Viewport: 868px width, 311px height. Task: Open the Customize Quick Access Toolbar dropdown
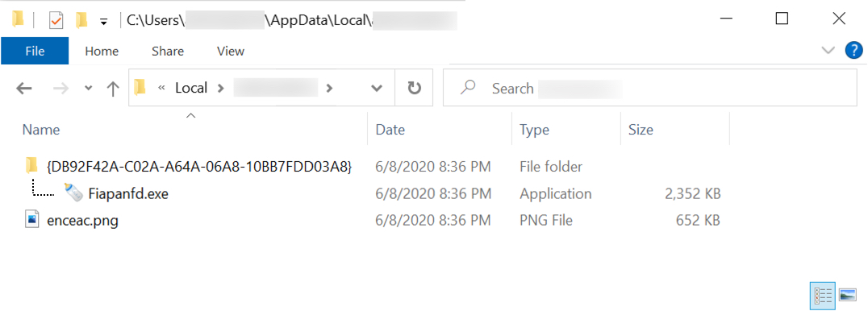click(103, 22)
